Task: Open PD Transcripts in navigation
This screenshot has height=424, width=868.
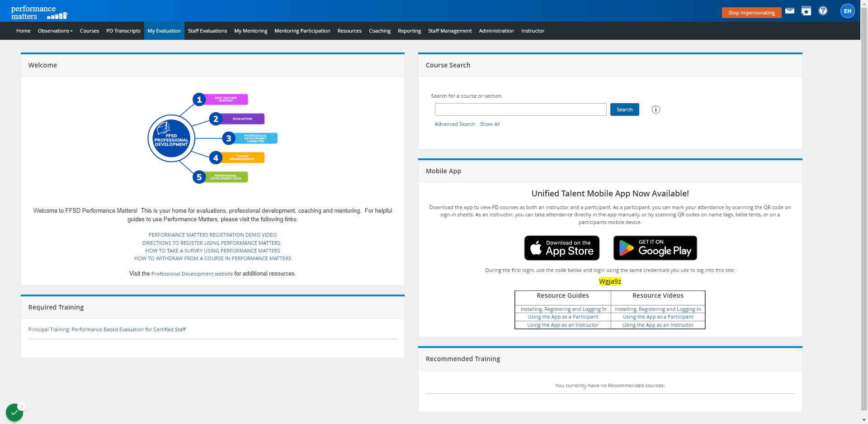Action: click(123, 31)
